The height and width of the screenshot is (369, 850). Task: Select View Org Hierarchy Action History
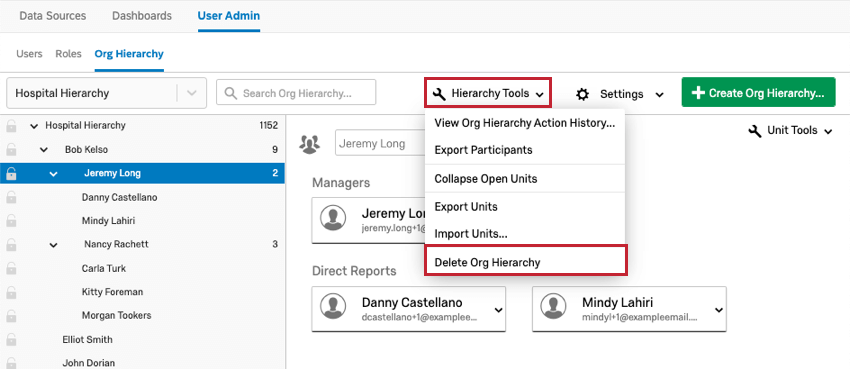pyautogui.click(x=525, y=123)
